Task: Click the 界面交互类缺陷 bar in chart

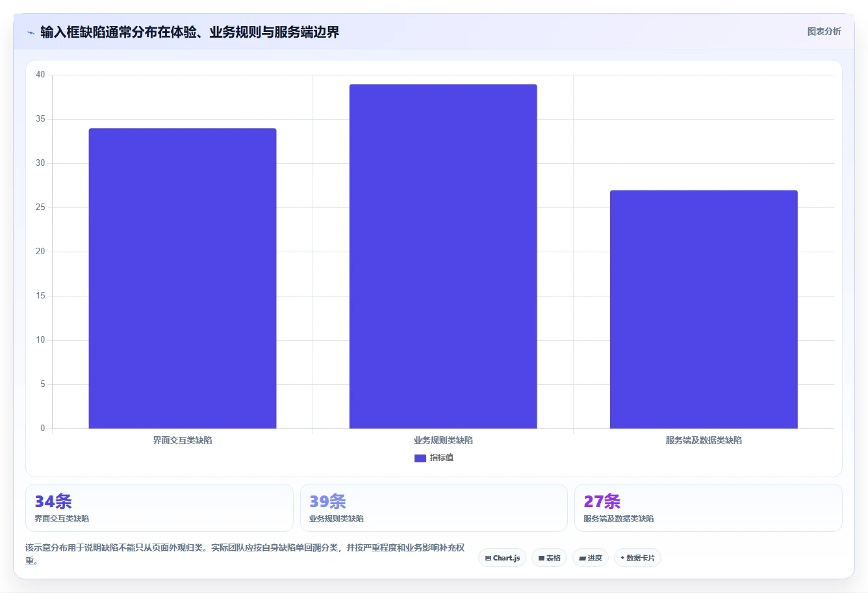Action: point(183,278)
